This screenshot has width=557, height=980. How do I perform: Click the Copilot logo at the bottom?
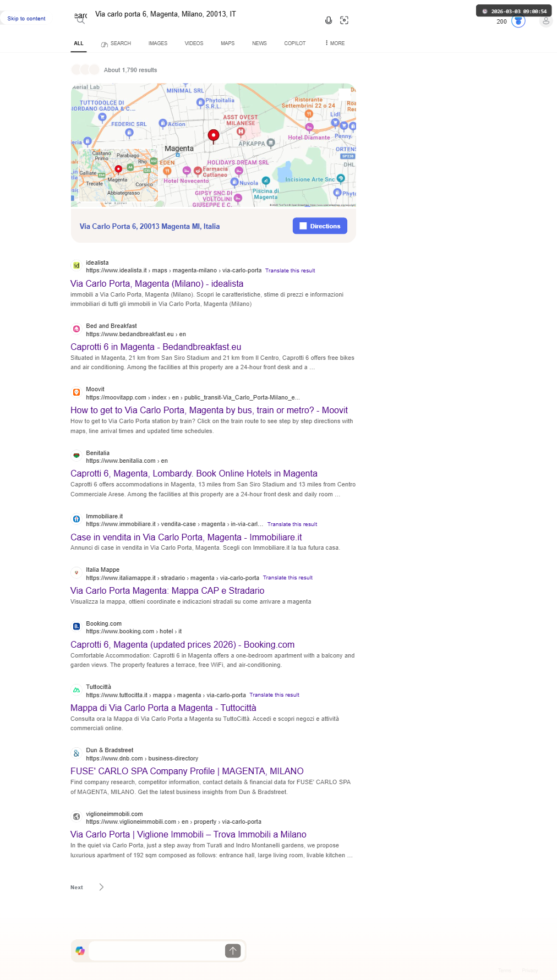(x=80, y=951)
